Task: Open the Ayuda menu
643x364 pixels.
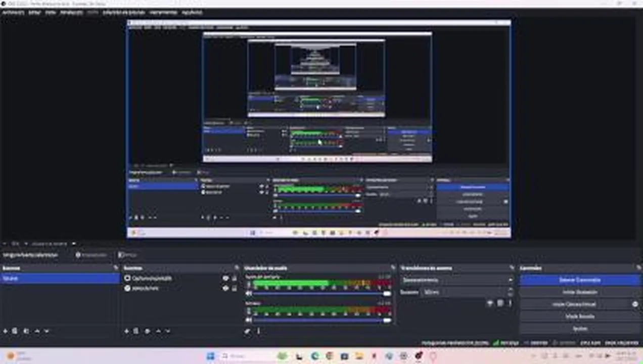Action: (192, 12)
